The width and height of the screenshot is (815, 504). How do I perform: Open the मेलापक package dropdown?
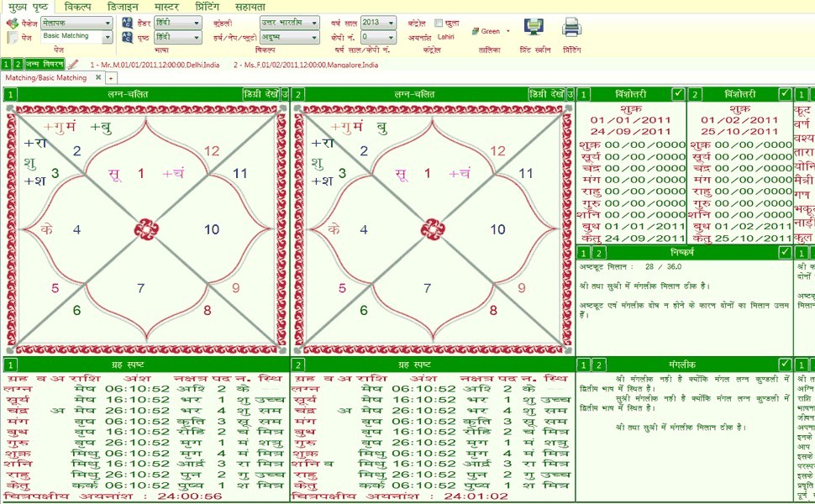(x=108, y=24)
